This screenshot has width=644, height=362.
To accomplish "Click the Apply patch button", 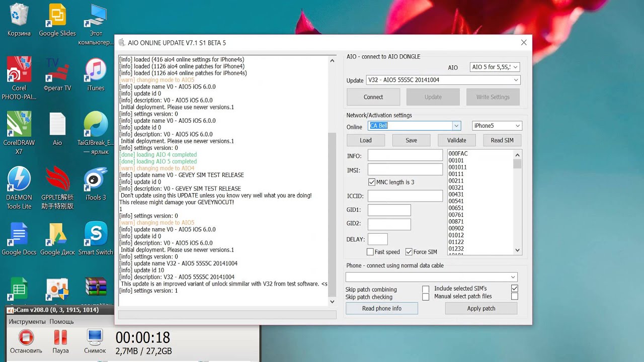I will point(481,308).
